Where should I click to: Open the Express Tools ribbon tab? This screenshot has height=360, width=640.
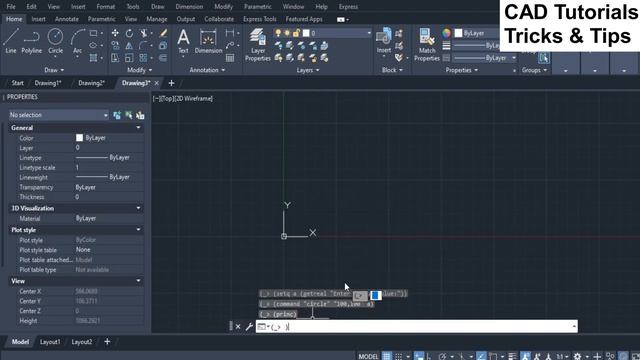[x=260, y=19]
